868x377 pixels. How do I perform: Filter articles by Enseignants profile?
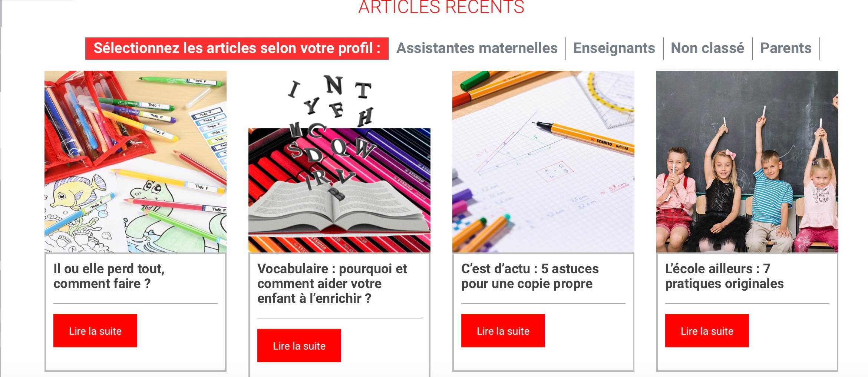pos(614,48)
